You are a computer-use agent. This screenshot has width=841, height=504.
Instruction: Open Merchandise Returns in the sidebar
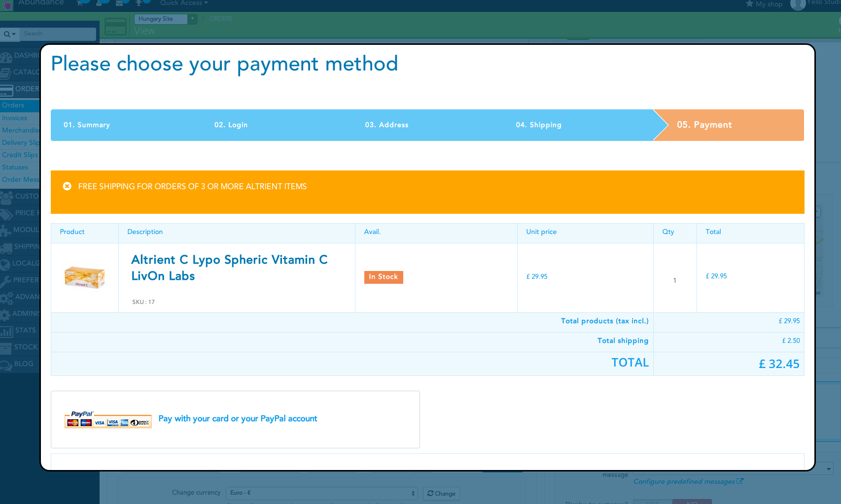point(20,131)
